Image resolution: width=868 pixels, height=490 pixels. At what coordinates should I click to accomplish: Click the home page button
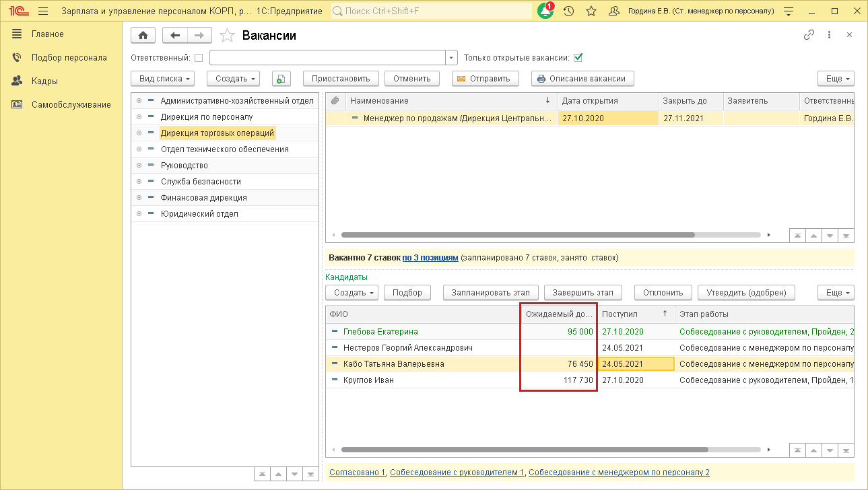coord(143,36)
